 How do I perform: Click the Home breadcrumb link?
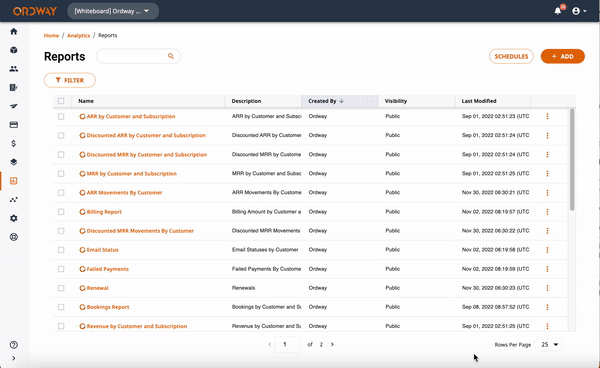click(x=51, y=36)
